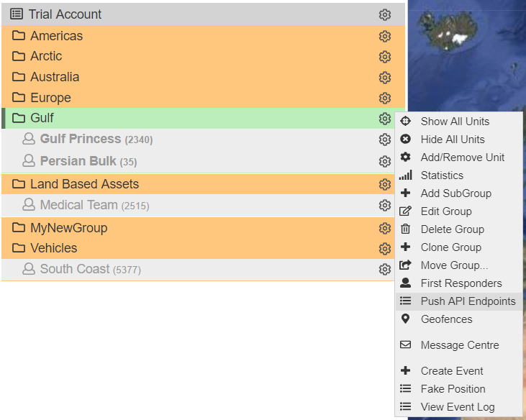Choose Hide All Units menu entry

[x=459, y=139]
